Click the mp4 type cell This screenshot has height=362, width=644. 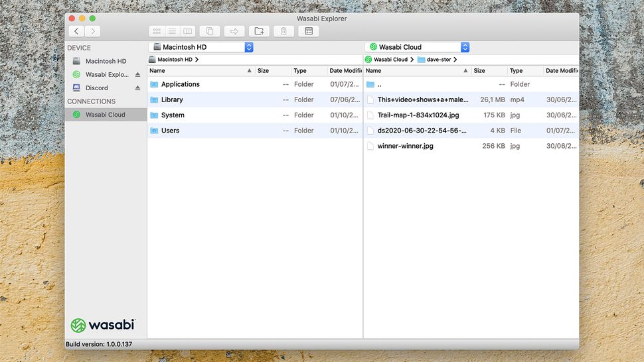517,99
